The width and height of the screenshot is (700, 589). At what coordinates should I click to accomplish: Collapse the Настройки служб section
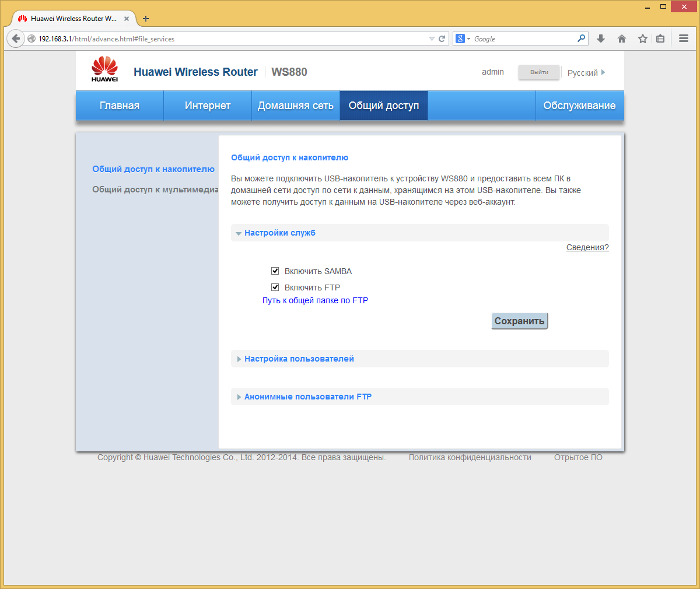419,233
